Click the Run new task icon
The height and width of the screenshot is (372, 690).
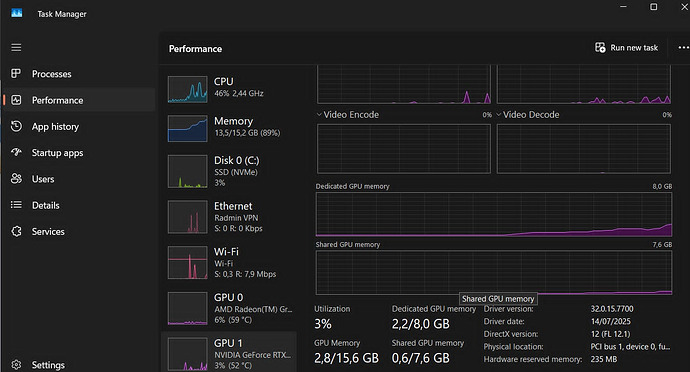(x=600, y=48)
